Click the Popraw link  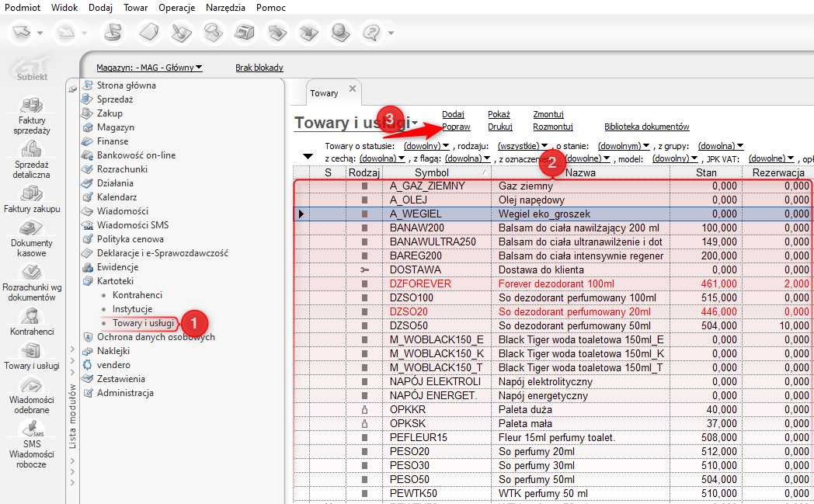tap(456, 127)
